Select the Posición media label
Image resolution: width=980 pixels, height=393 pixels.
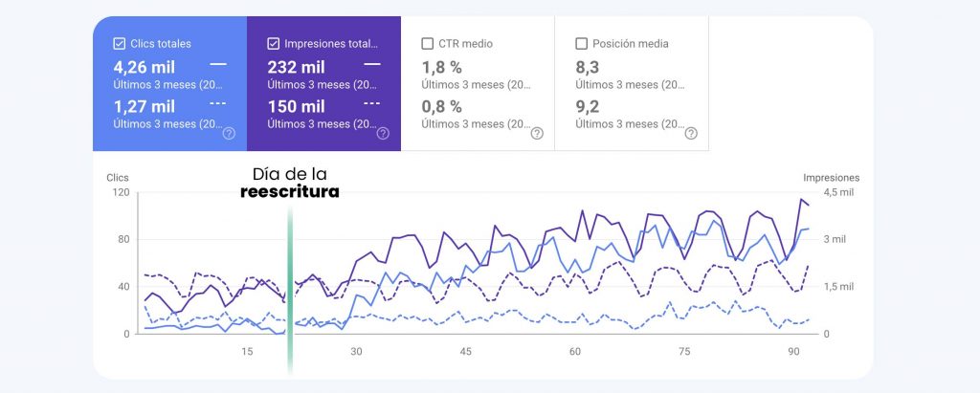[x=631, y=44]
